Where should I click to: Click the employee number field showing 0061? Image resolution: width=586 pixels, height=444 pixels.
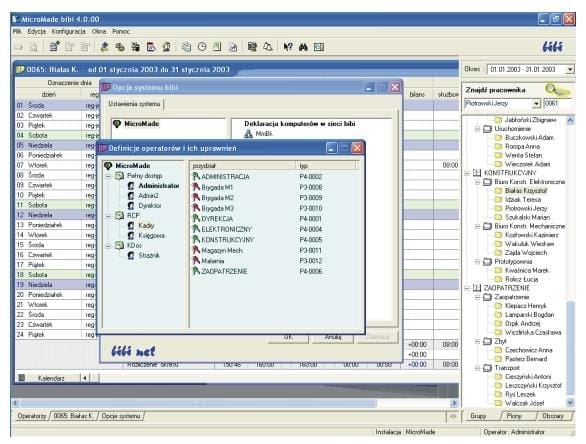click(x=557, y=103)
